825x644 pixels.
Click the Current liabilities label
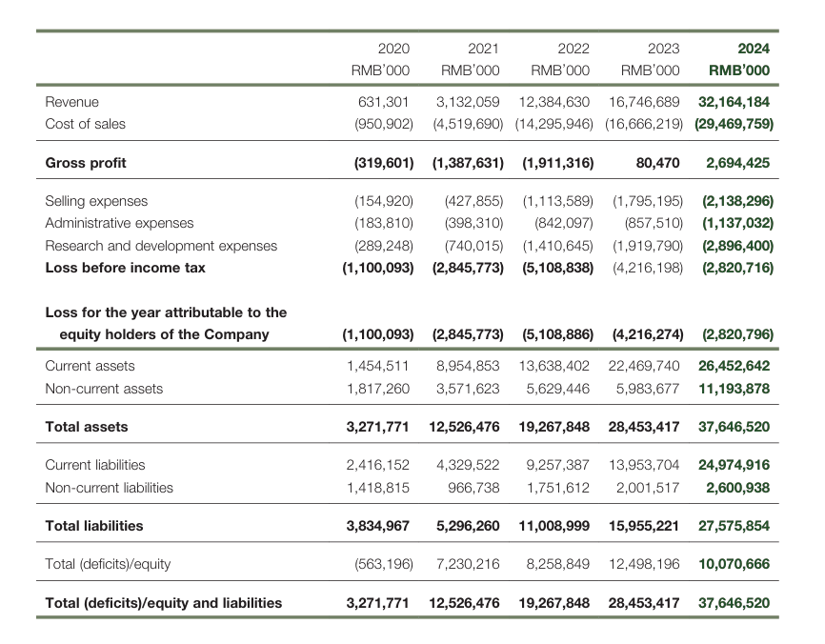click(x=95, y=465)
